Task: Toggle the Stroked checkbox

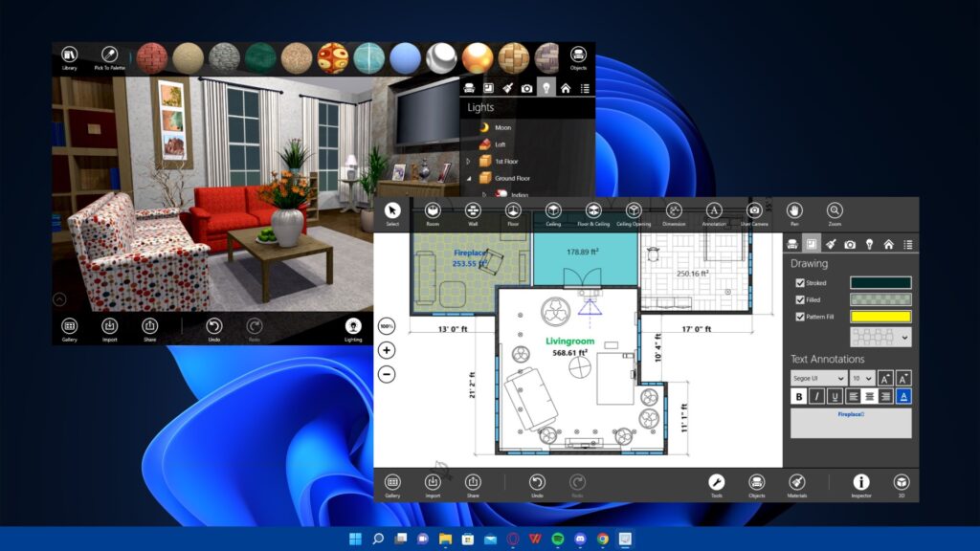Action: (x=800, y=283)
